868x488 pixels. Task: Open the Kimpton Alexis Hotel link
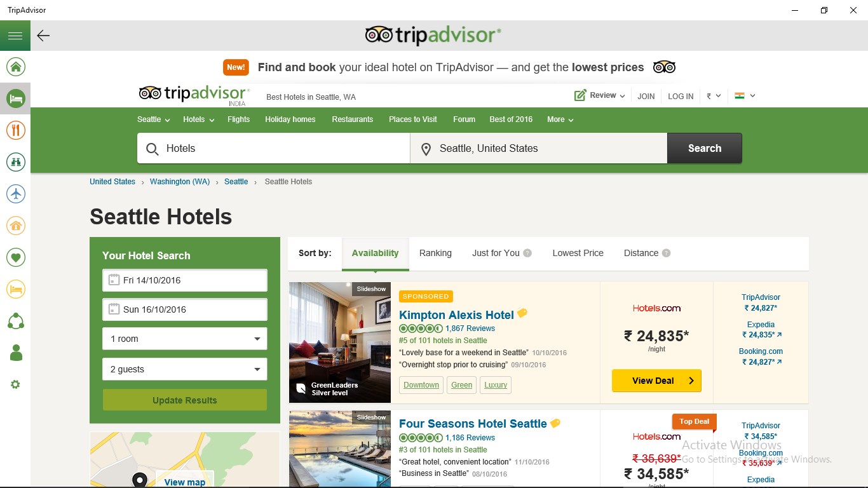point(456,315)
